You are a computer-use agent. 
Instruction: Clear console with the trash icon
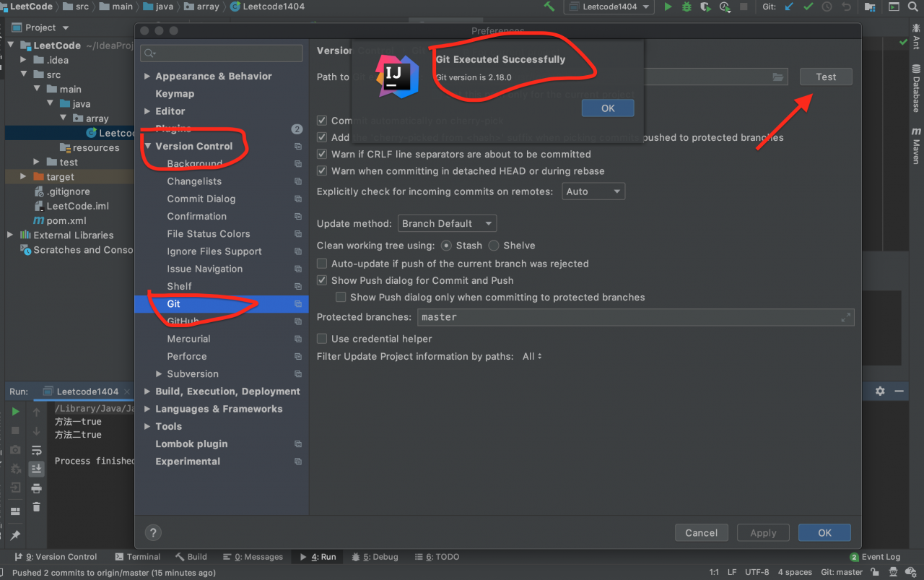pyautogui.click(x=36, y=507)
